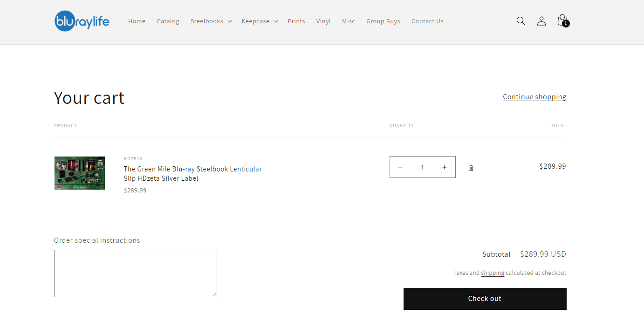The width and height of the screenshot is (644, 321).
Task: Open the shipping policy link
Action: (493, 273)
